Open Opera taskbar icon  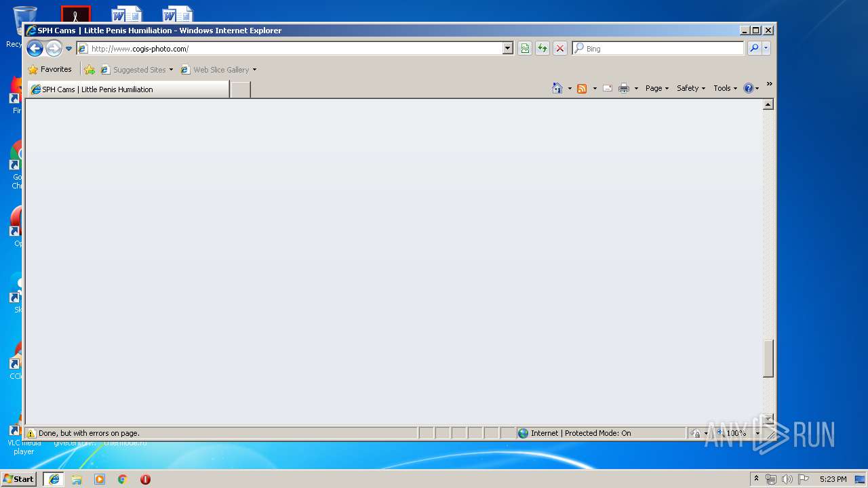click(145, 479)
